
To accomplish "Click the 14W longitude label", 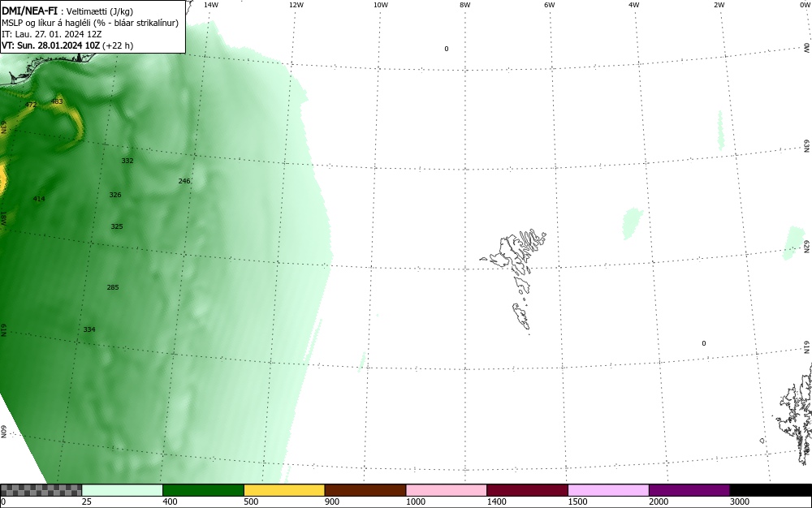I will [x=211, y=5].
